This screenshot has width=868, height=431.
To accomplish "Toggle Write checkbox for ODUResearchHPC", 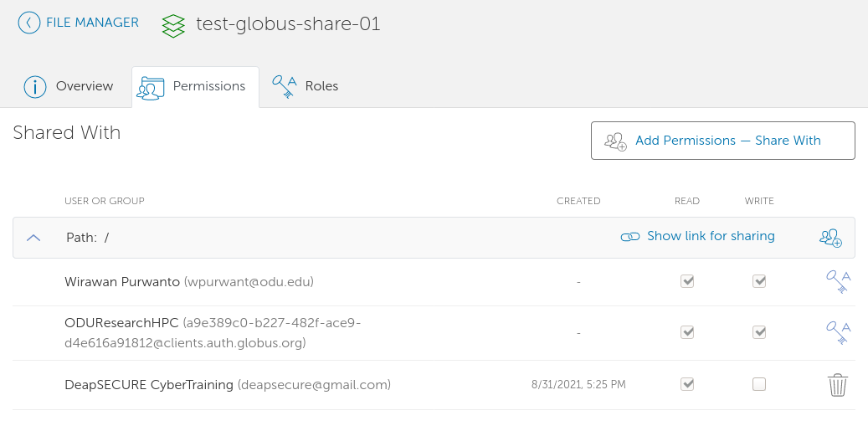I will [759, 332].
